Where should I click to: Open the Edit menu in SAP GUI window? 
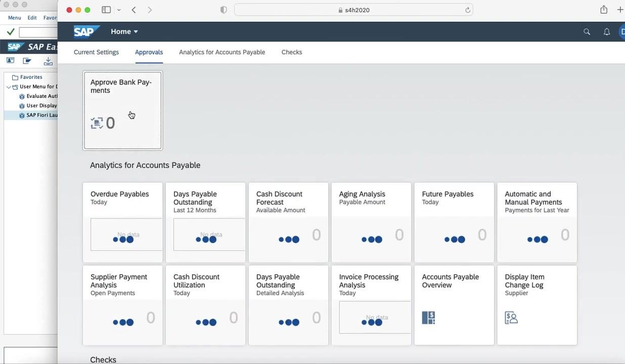coord(32,18)
